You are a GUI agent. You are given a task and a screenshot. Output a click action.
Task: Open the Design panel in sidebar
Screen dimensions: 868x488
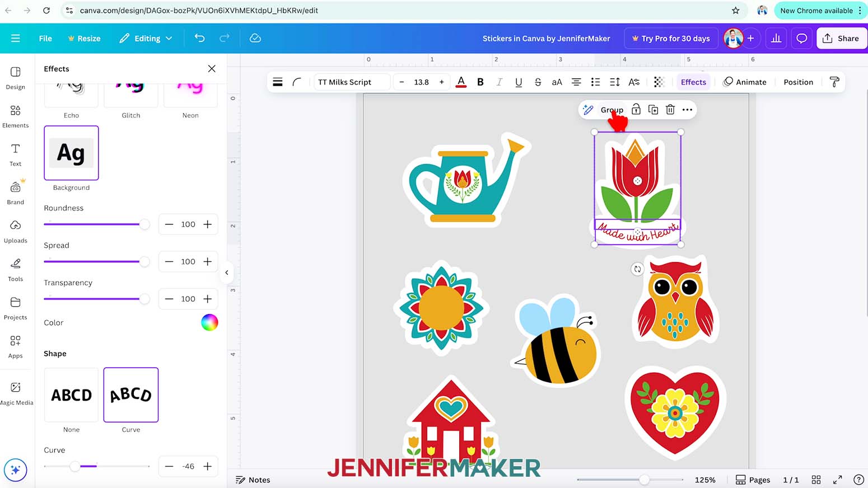(15, 78)
